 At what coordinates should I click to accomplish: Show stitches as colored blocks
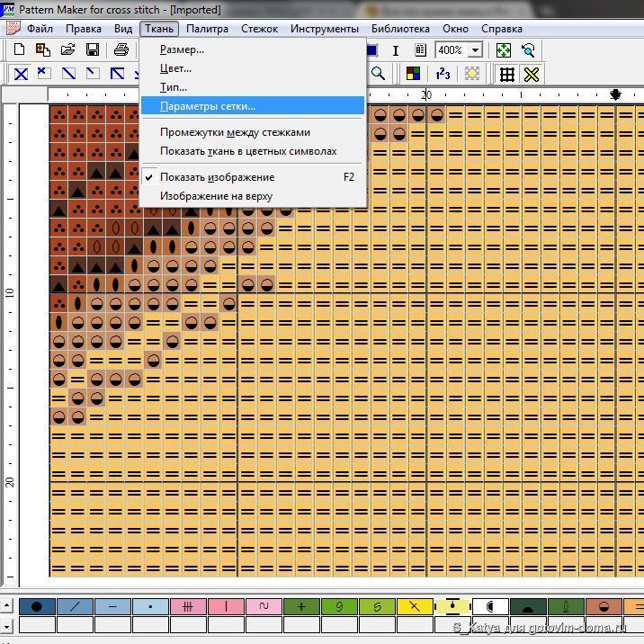[x=413, y=74]
